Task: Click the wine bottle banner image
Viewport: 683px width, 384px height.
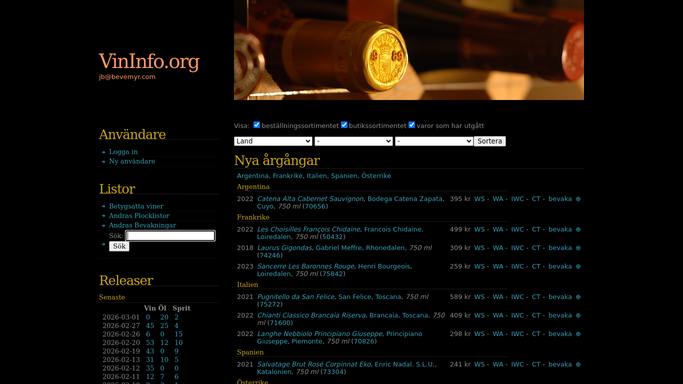Action: (409, 50)
